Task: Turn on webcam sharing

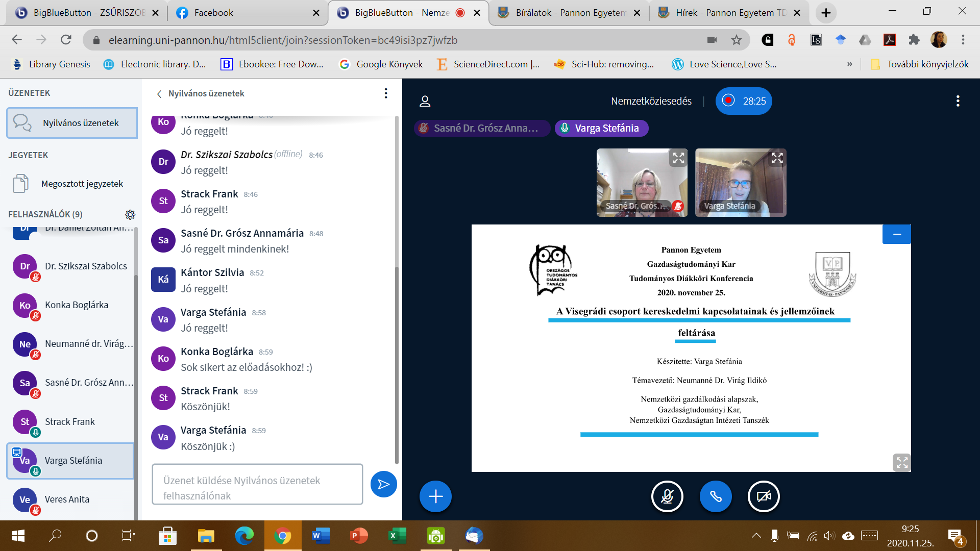Action: [x=764, y=496]
